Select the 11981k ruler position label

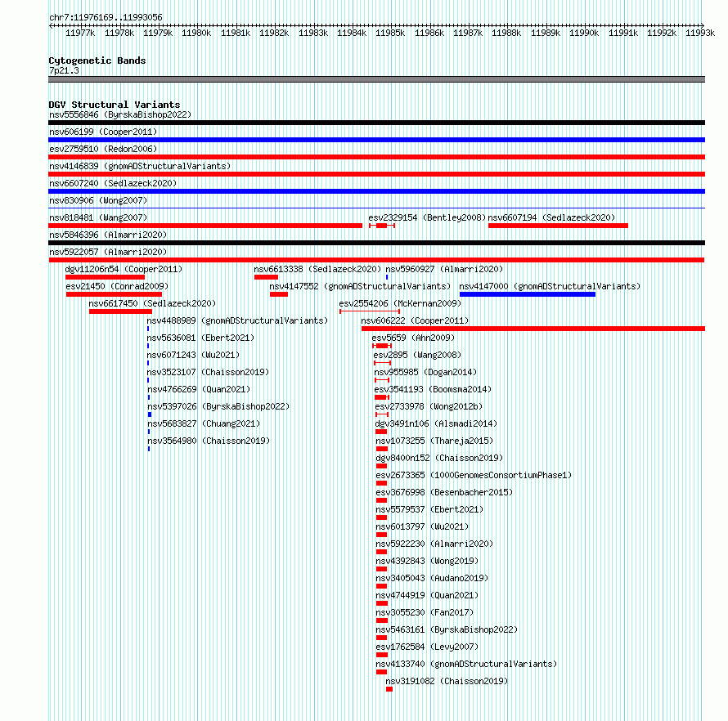pos(236,33)
